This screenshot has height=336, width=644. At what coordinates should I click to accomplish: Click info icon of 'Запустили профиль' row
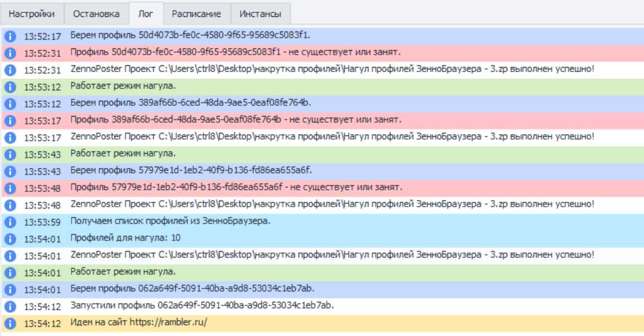pyautogui.click(x=10, y=306)
